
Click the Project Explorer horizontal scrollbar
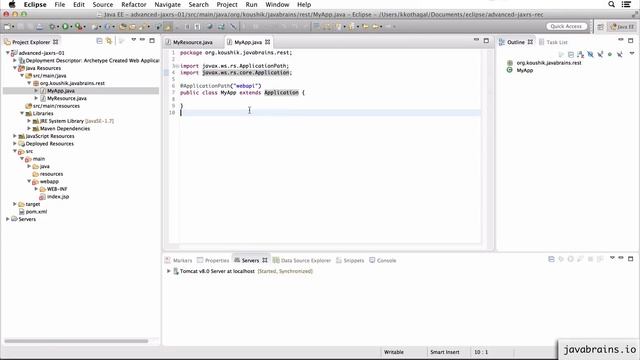click(76, 341)
